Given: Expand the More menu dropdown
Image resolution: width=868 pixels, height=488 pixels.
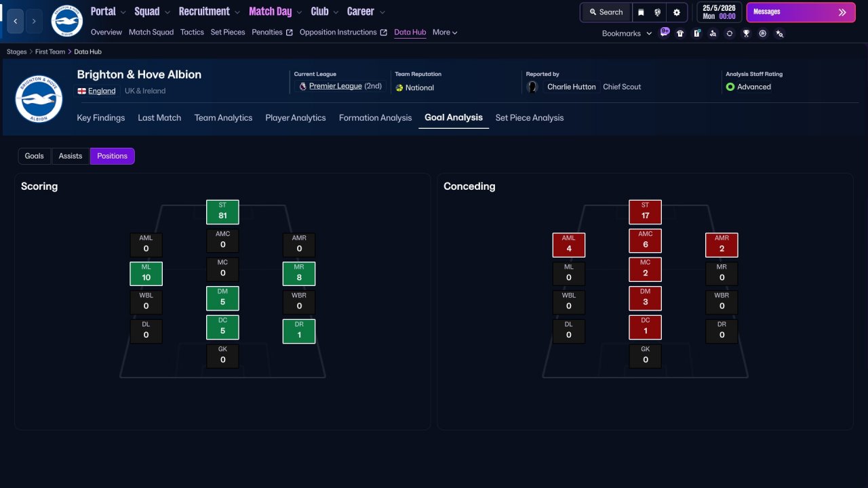Looking at the screenshot, I should (x=445, y=32).
